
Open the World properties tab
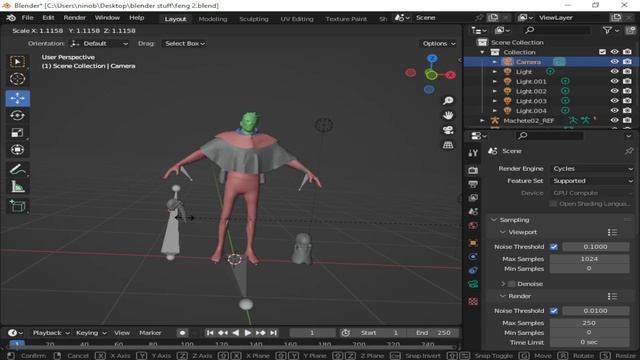click(473, 225)
